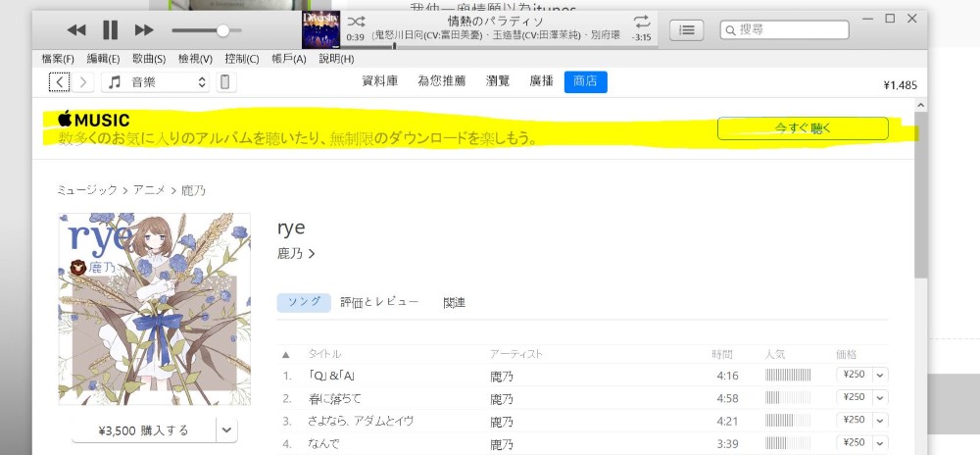The image size is (980, 455).
Task: Buy なんで with its ¥250 button
Action: (854, 442)
